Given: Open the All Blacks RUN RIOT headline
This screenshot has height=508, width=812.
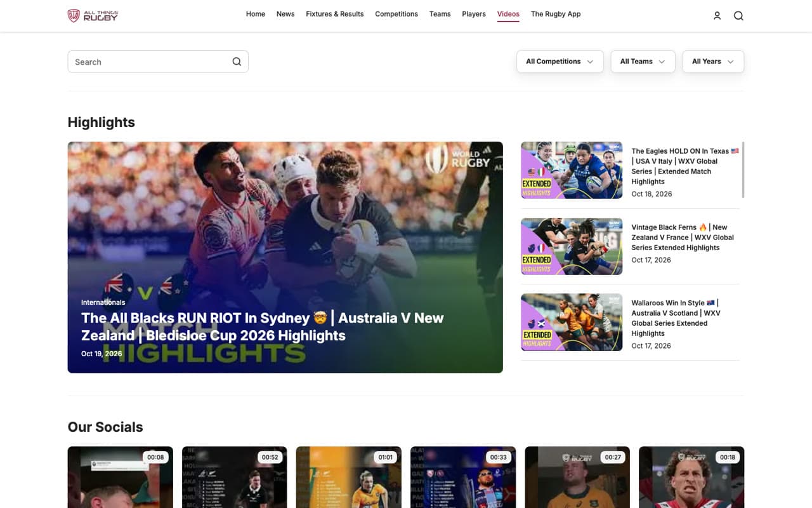Looking at the screenshot, I should tap(263, 326).
